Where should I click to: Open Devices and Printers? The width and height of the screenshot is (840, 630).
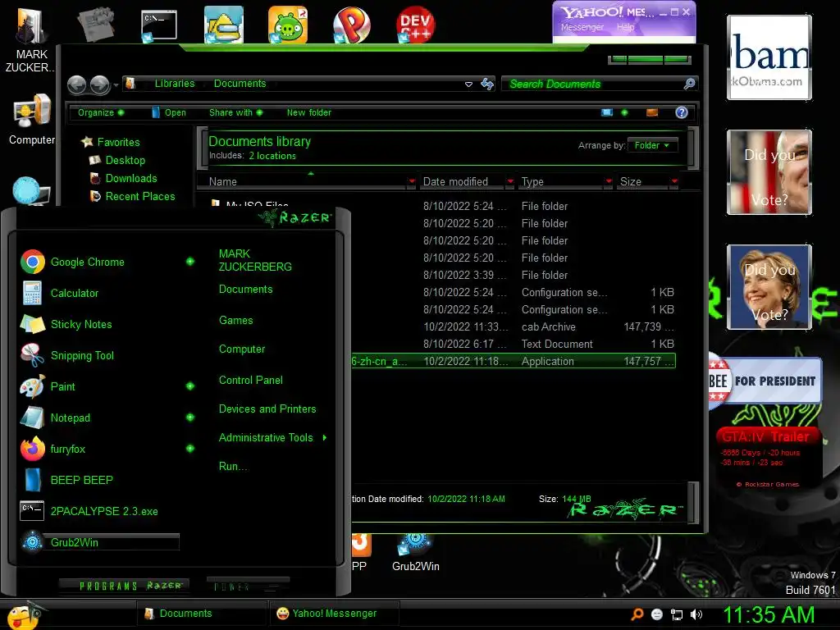pos(267,409)
